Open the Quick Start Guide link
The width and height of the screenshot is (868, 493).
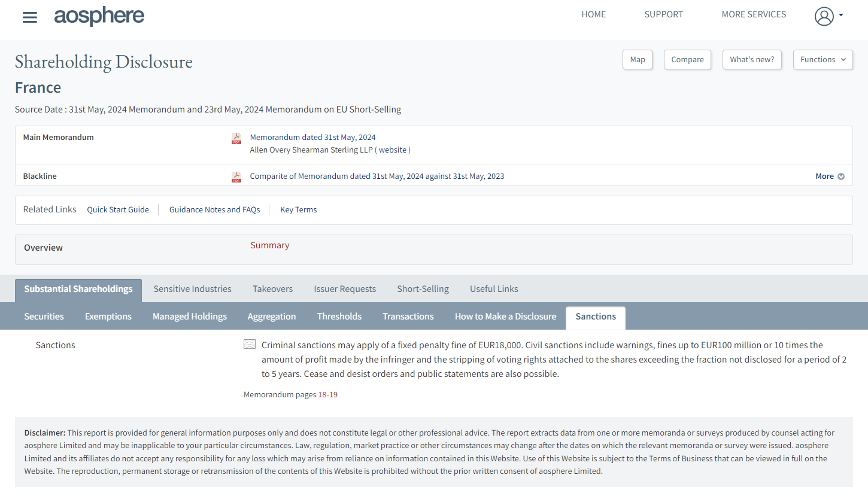118,209
